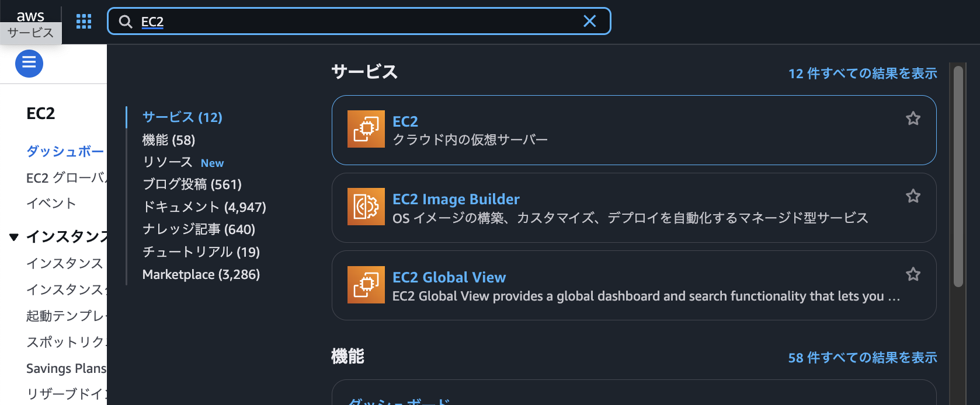Open Savings Plans sidebar item
Screen dimensions: 980x405
(66, 368)
